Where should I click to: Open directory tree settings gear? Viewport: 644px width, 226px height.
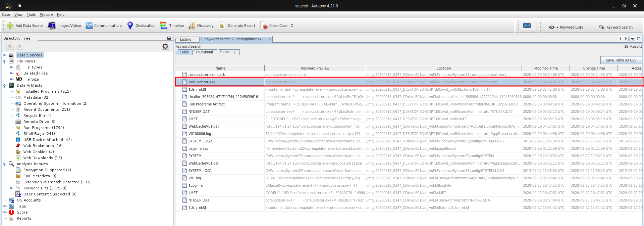pyautogui.click(x=165, y=46)
